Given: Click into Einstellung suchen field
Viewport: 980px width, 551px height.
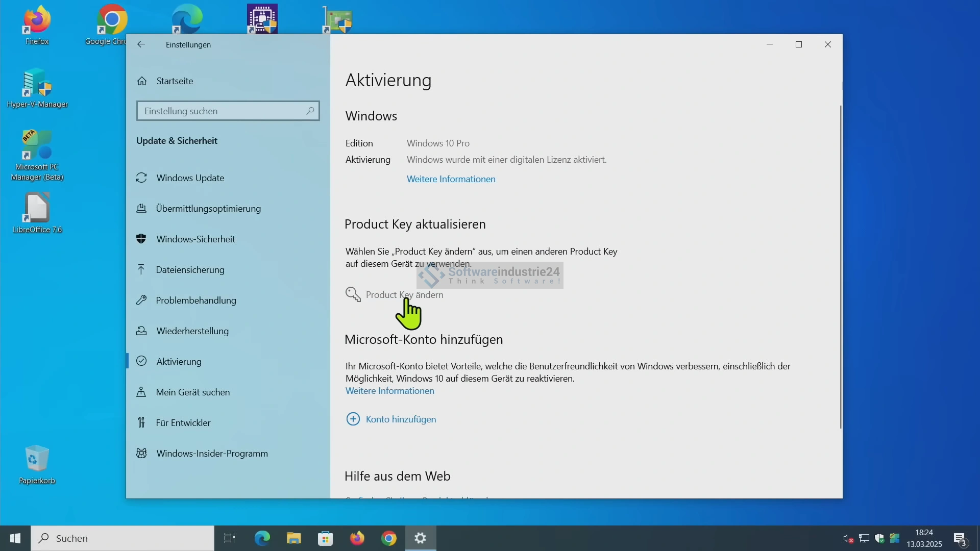Looking at the screenshot, I should [x=222, y=111].
